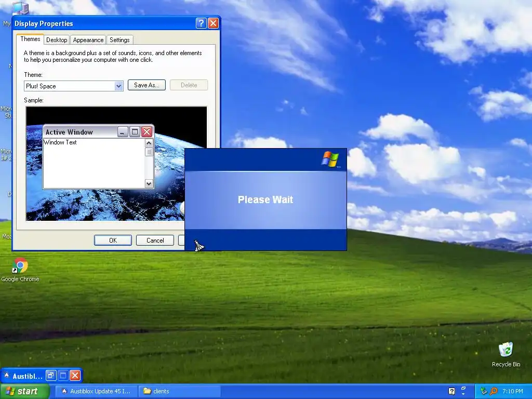Click close button on sample Active Window
The image size is (532, 399).
[147, 131]
